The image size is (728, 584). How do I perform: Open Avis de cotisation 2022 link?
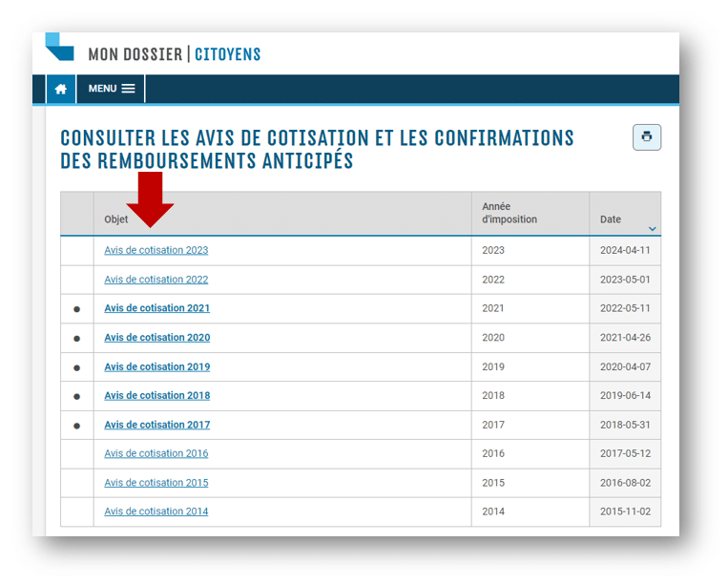pos(156,280)
